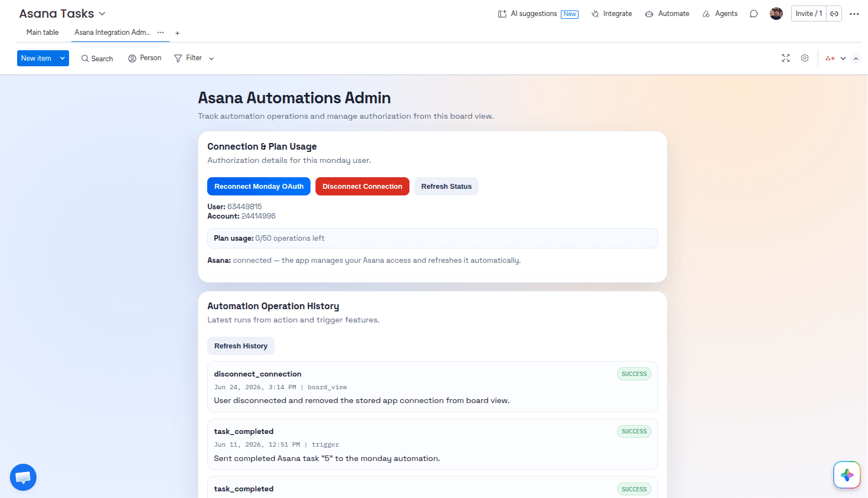Enter fullscreen with expand arrows icon

pyautogui.click(x=786, y=58)
